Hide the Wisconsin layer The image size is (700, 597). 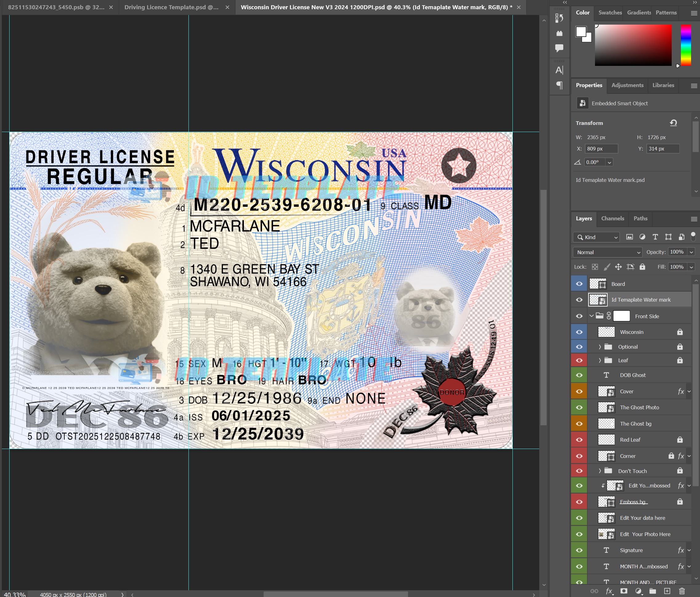coord(579,332)
